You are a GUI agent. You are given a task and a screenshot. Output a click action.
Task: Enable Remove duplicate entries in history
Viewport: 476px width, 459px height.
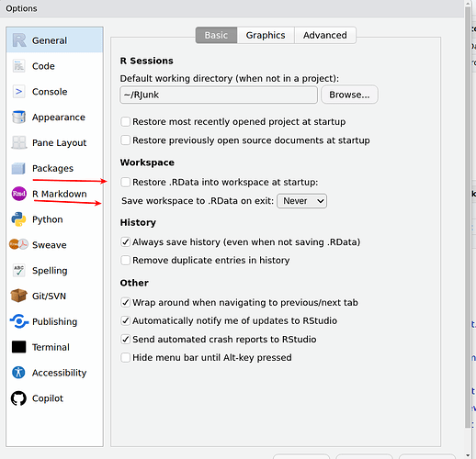[125, 260]
